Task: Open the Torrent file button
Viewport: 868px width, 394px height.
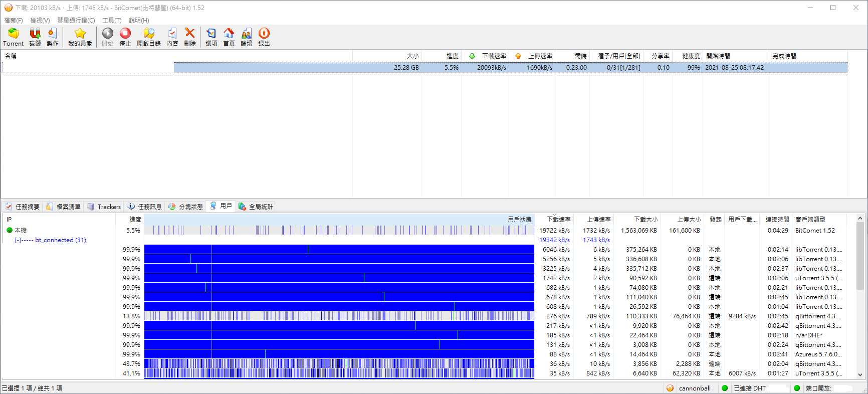Action: [14, 37]
